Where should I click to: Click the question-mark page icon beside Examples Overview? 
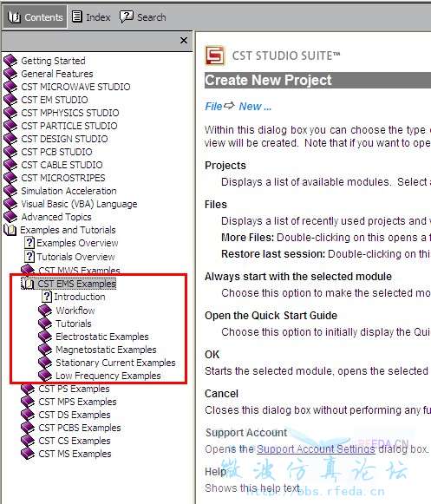pos(29,243)
